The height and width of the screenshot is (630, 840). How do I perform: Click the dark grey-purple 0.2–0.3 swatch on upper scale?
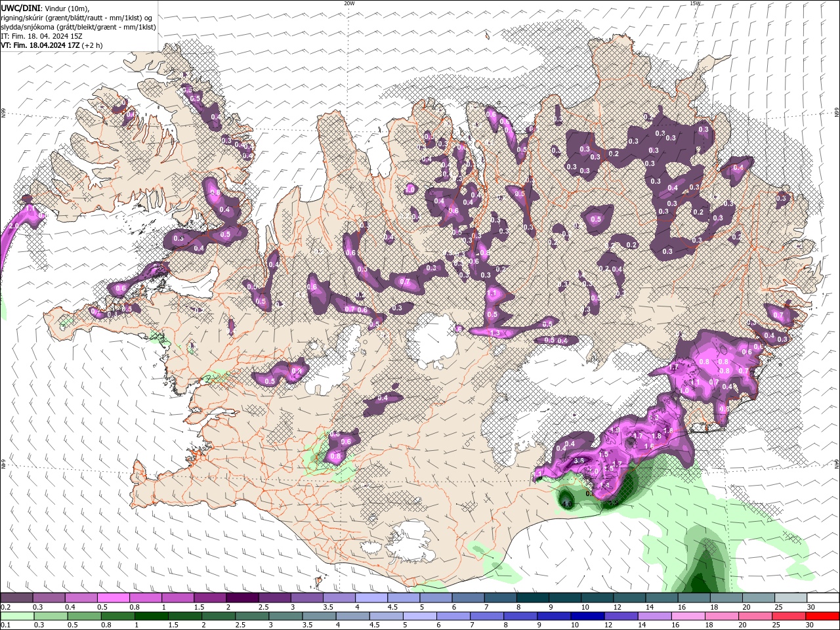[x=16, y=598]
